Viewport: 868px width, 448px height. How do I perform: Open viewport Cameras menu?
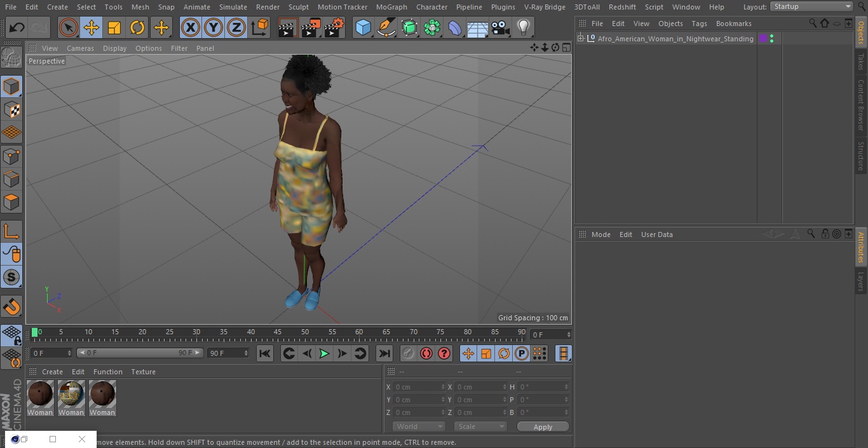(81, 48)
